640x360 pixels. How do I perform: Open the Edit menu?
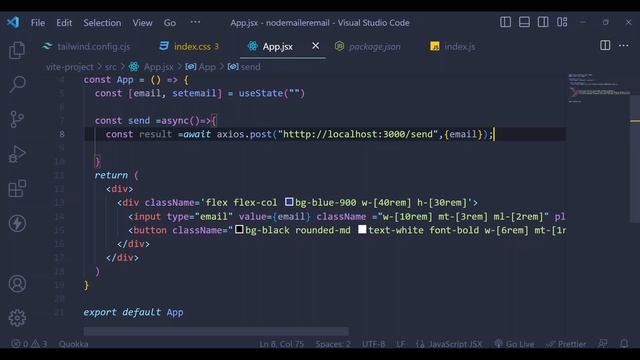(64, 23)
